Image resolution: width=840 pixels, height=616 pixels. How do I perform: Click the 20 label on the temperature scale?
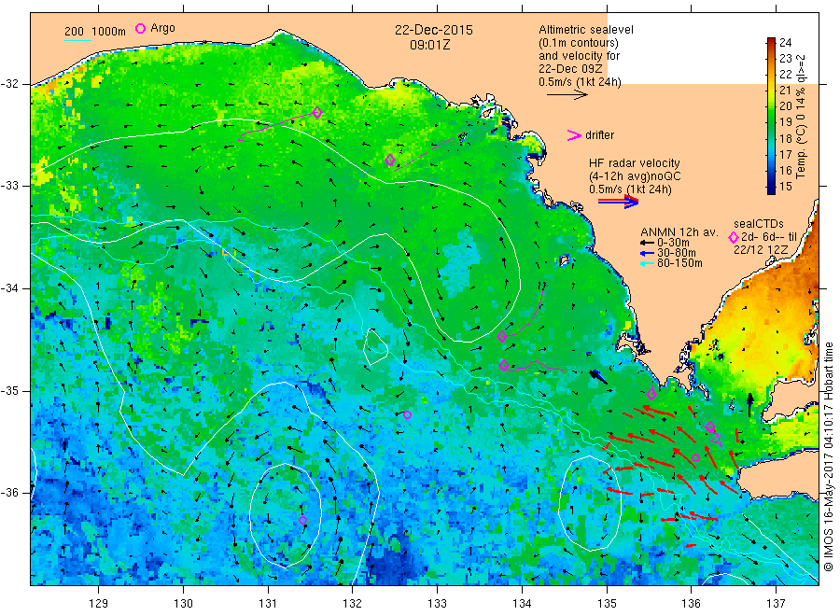coord(785,106)
